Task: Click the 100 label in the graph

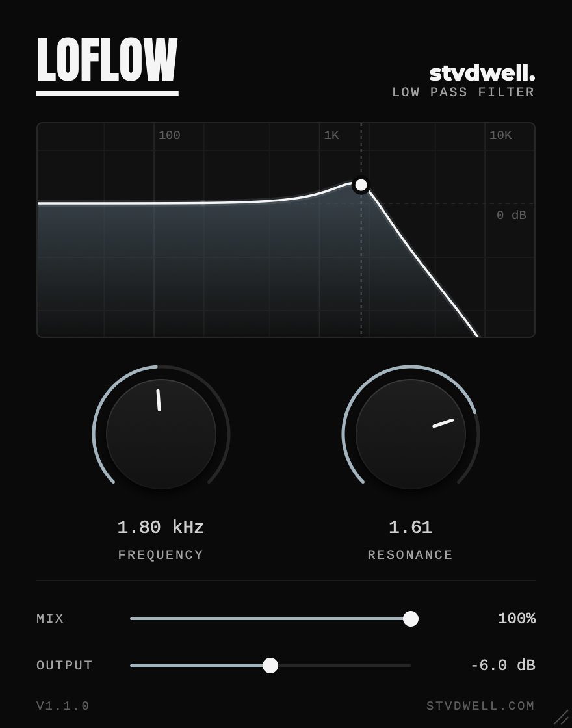Action: [x=170, y=135]
